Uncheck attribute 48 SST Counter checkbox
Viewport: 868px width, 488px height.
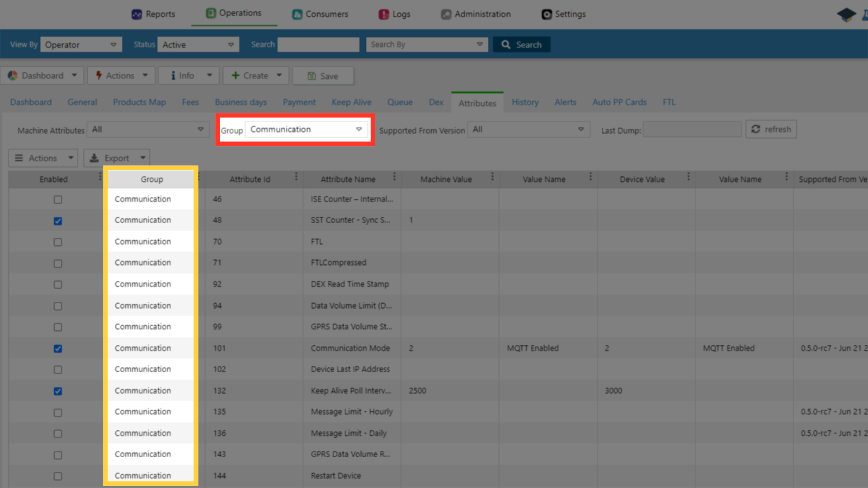[58, 221]
